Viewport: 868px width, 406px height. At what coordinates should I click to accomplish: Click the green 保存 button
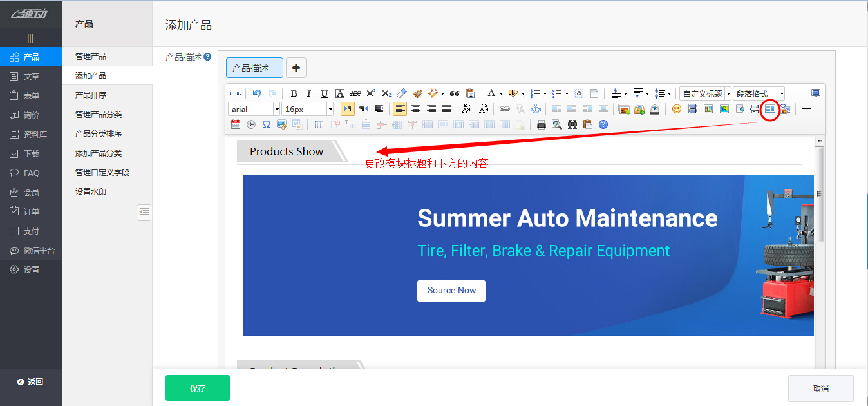click(197, 388)
